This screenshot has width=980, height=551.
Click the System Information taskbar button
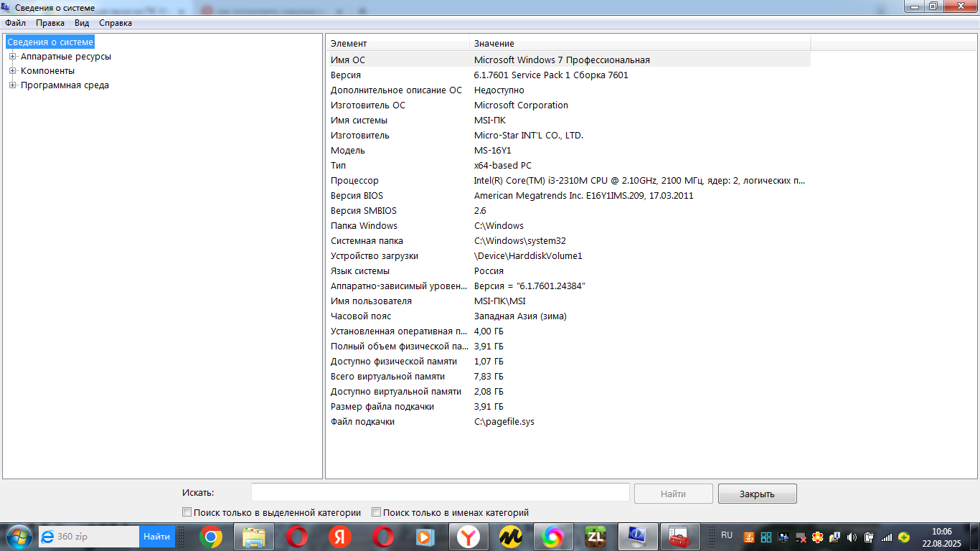pos(637,537)
